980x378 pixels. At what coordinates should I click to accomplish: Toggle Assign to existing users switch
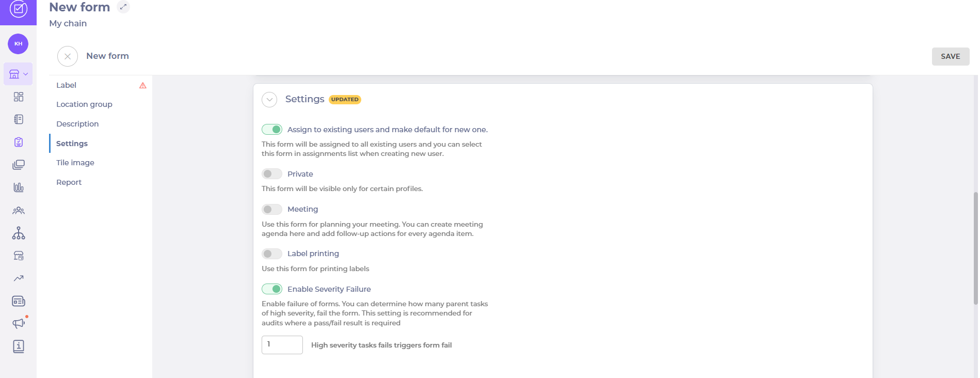pos(272,129)
